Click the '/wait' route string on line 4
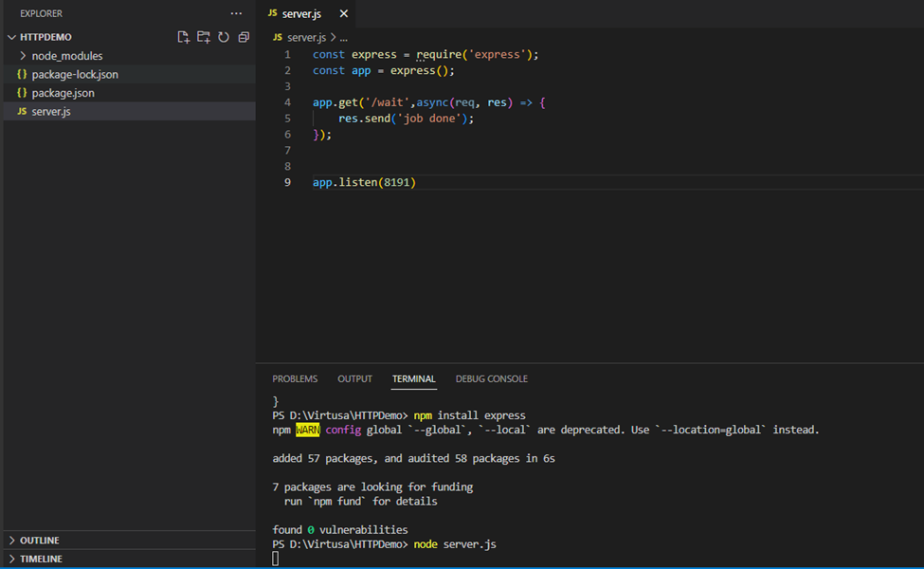 click(x=388, y=102)
